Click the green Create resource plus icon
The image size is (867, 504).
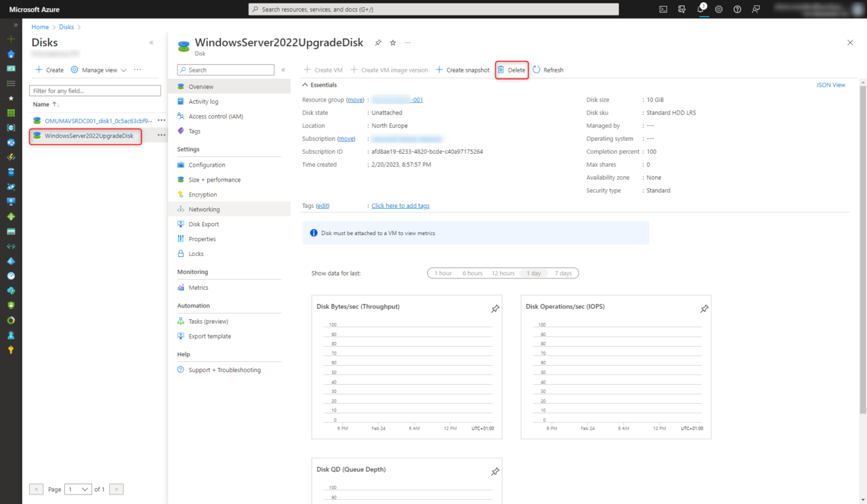(11, 40)
